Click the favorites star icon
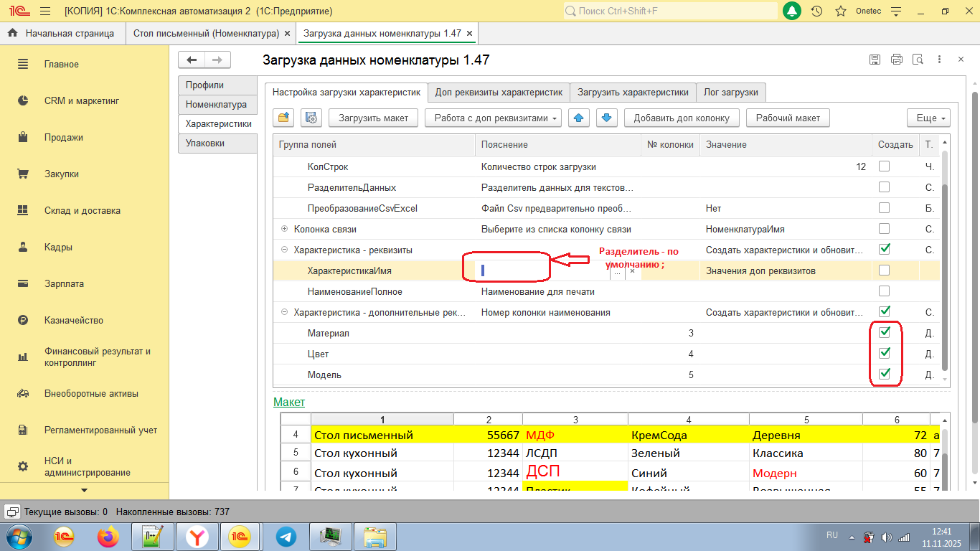Screen dimensions: 980x551 (841, 11)
